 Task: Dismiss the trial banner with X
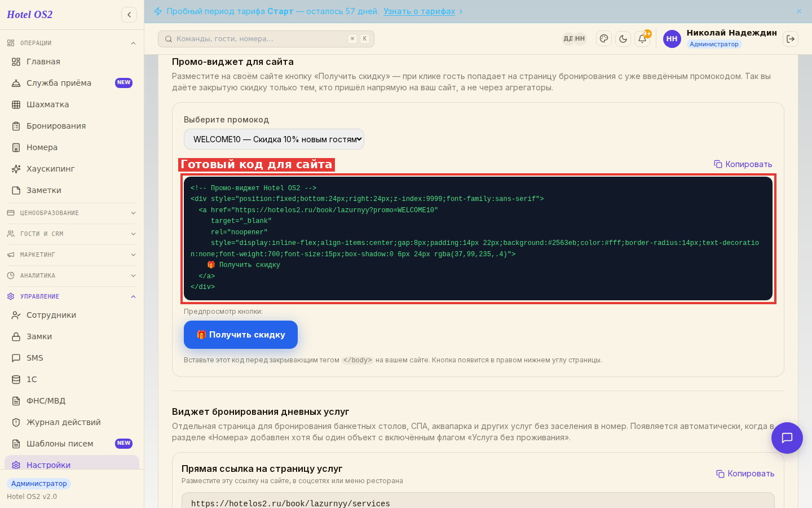[799, 11]
